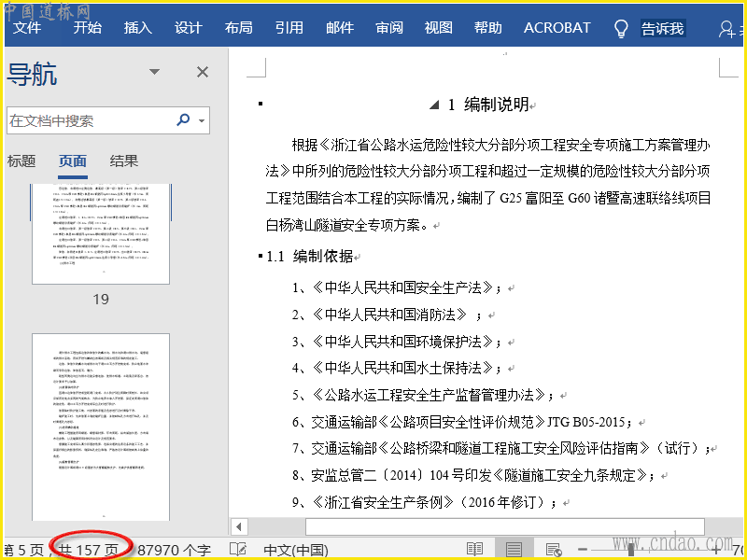
Task: Switch to the 开始 ribbon tab
Action: click(x=87, y=28)
